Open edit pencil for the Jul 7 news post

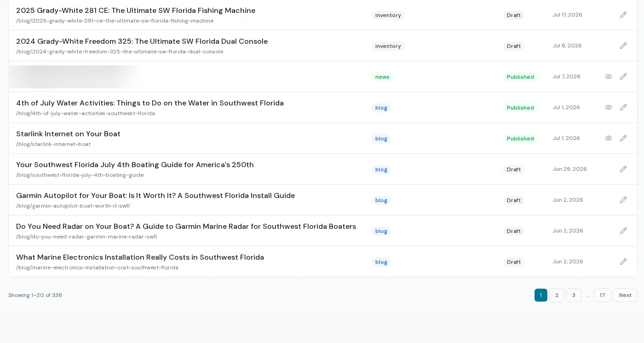[x=623, y=76]
